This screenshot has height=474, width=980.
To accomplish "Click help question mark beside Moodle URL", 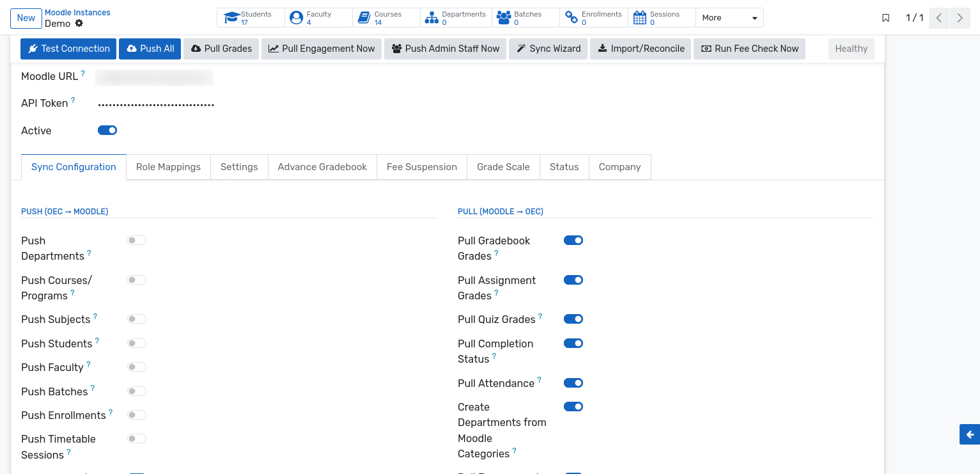I will tap(83, 74).
